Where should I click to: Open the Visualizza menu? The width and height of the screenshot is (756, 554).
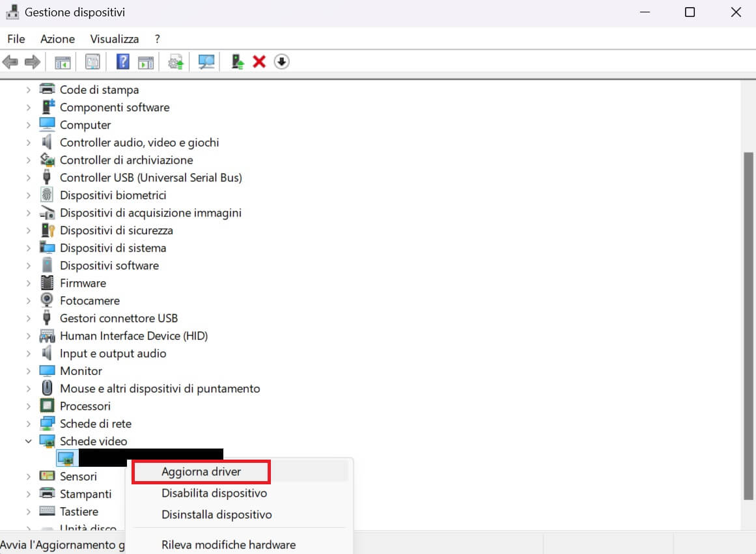114,38
